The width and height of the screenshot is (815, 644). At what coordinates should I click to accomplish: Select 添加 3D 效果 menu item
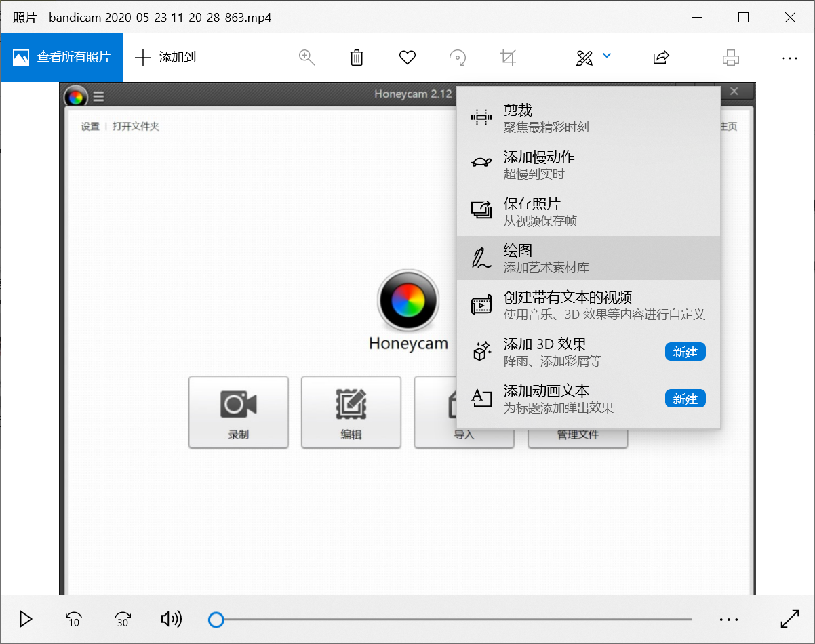tap(589, 352)
